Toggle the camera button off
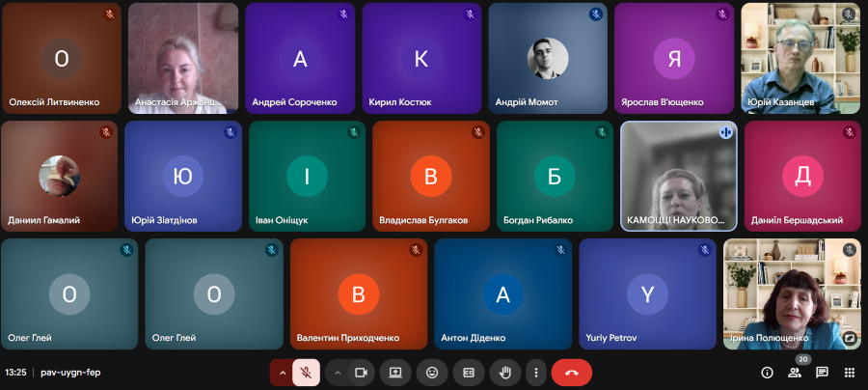The height and width of the screenshot is (390, 868). (362, 372)
